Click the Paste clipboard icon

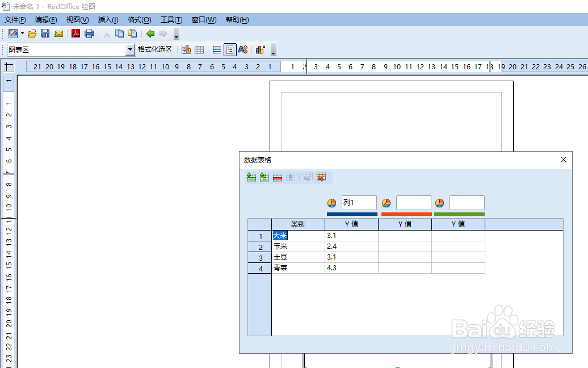click(132, 34)
